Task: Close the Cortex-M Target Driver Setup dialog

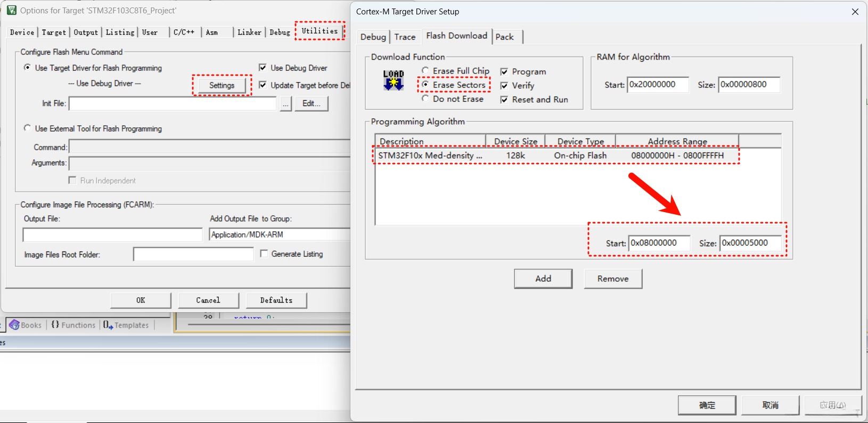Action: [x=855, y=12]
